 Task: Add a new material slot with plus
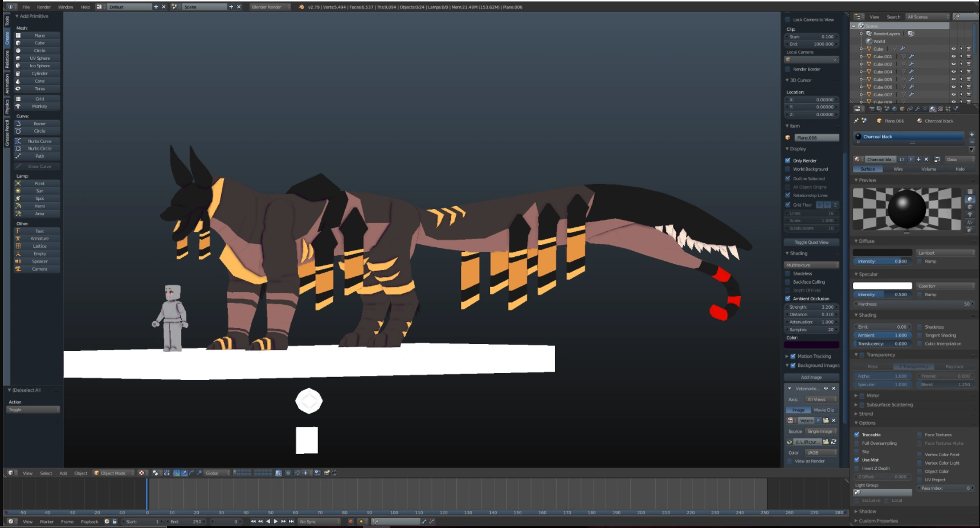click(971, 134)
